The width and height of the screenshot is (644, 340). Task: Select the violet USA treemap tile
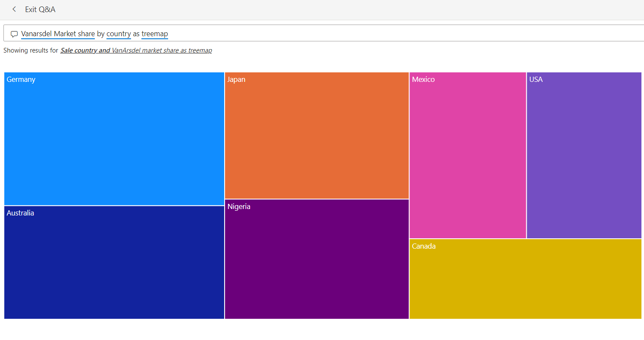[x=584, y=155]
